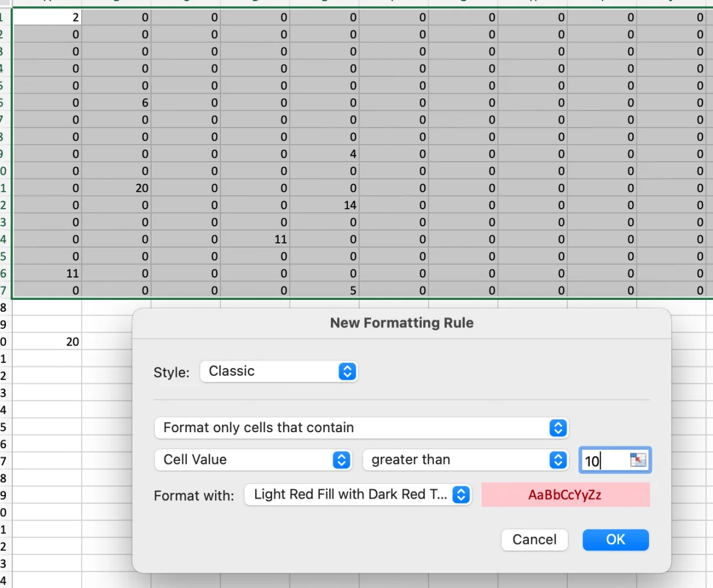Cancel the New Formatting Rule dialog

tap(534, 540)
